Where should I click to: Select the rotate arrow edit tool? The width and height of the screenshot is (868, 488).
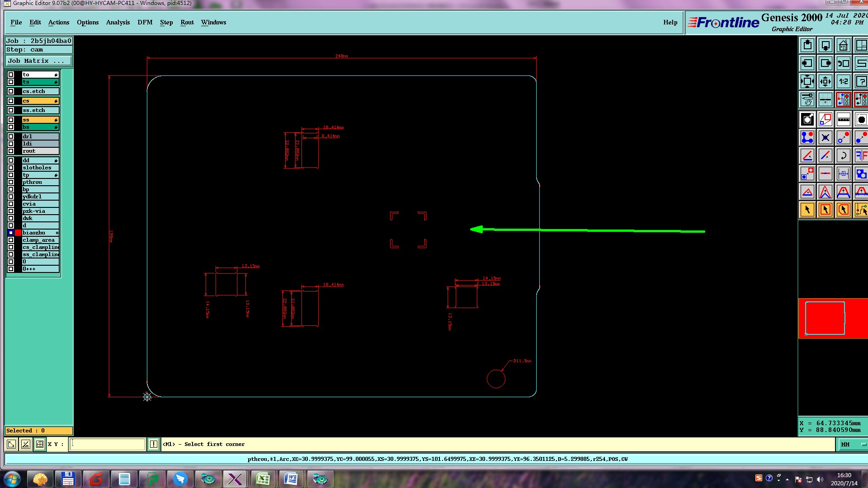pos(843,156)
